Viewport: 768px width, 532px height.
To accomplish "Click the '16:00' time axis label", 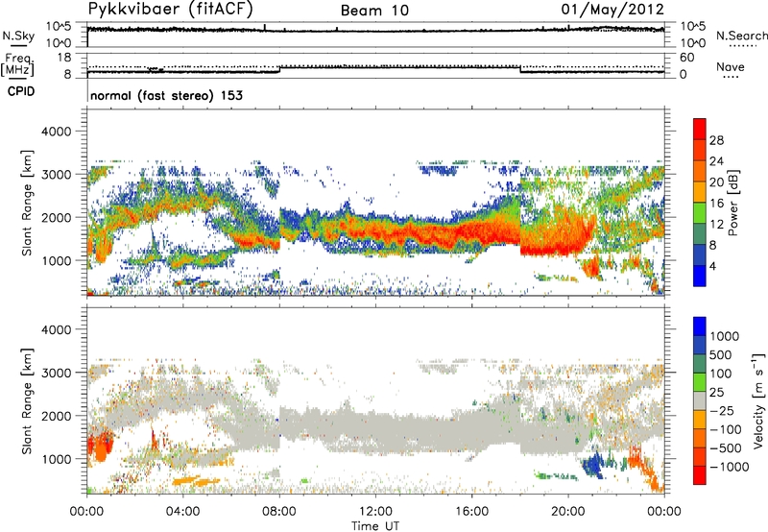I will [471, 512].
